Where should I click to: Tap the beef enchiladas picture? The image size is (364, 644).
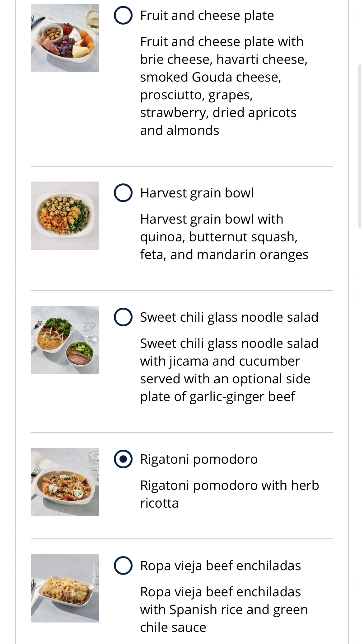65,588
